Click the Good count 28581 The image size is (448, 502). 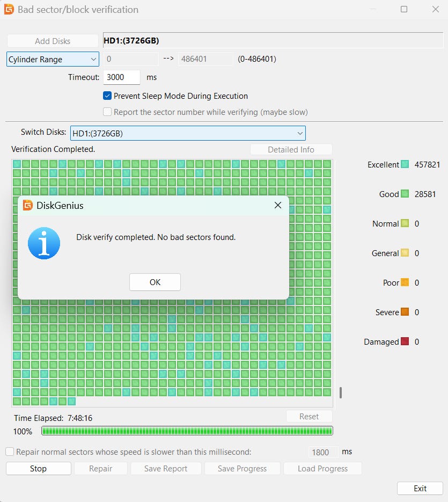pos(425,194)
